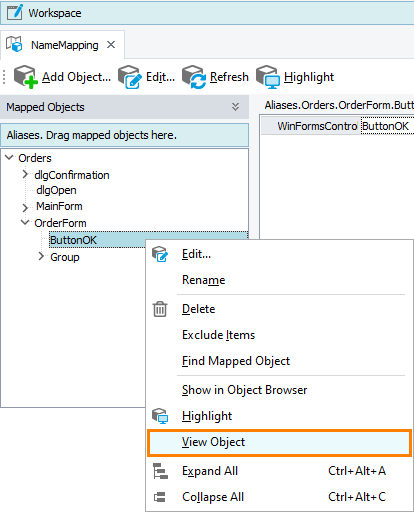The height and width of the screenshot is (512, 414).
Task: Click the Delete trash icon in context menu
Action: [160, 309]
